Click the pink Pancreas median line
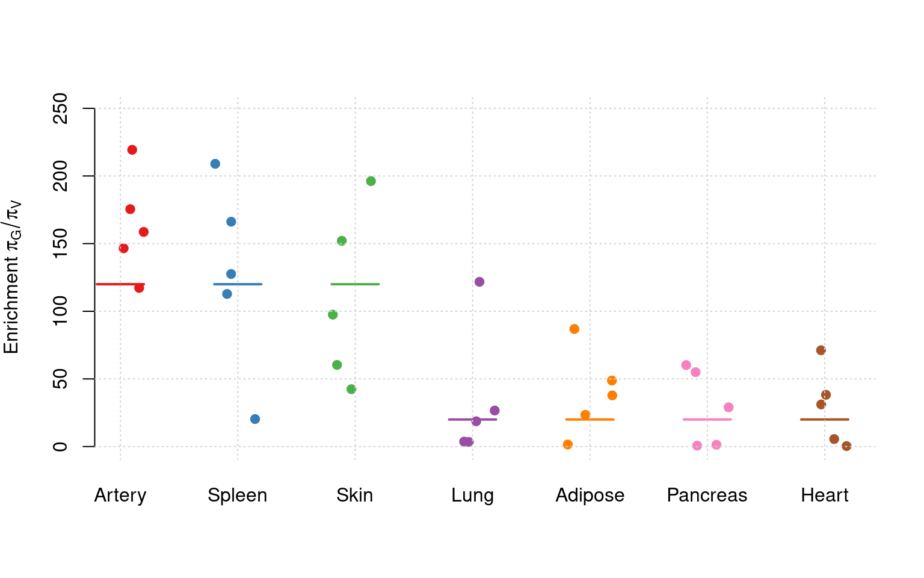This screenshot has height=578, width=924. 707,420
